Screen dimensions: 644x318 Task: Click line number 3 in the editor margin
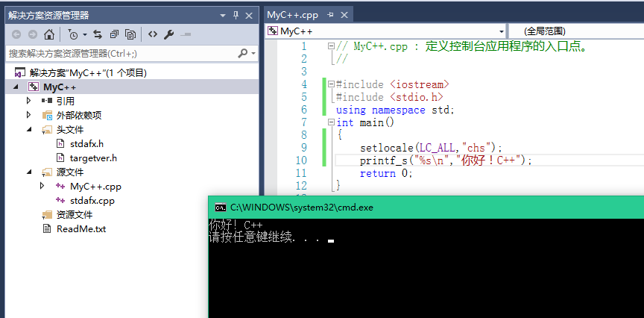pos(303,72)
